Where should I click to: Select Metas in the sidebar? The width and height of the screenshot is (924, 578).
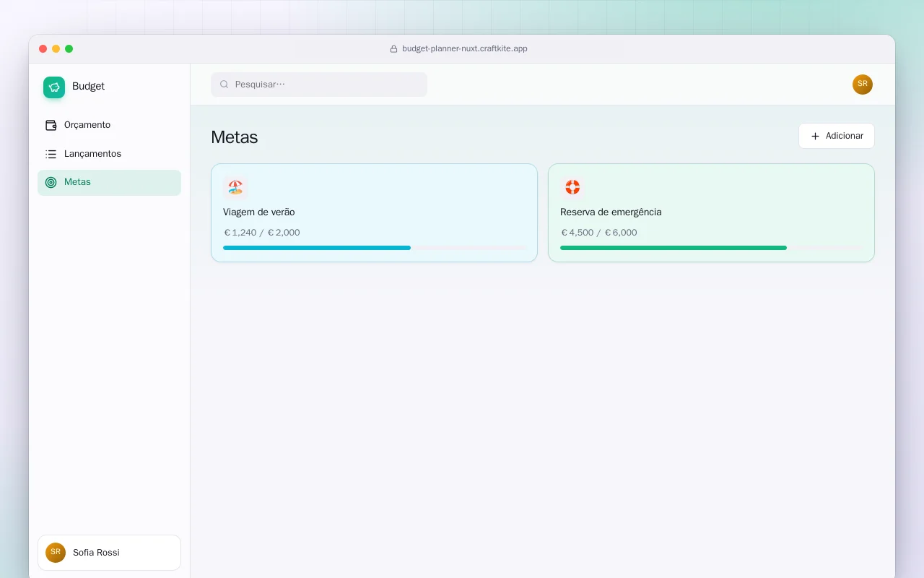click(x=109, y=183)
